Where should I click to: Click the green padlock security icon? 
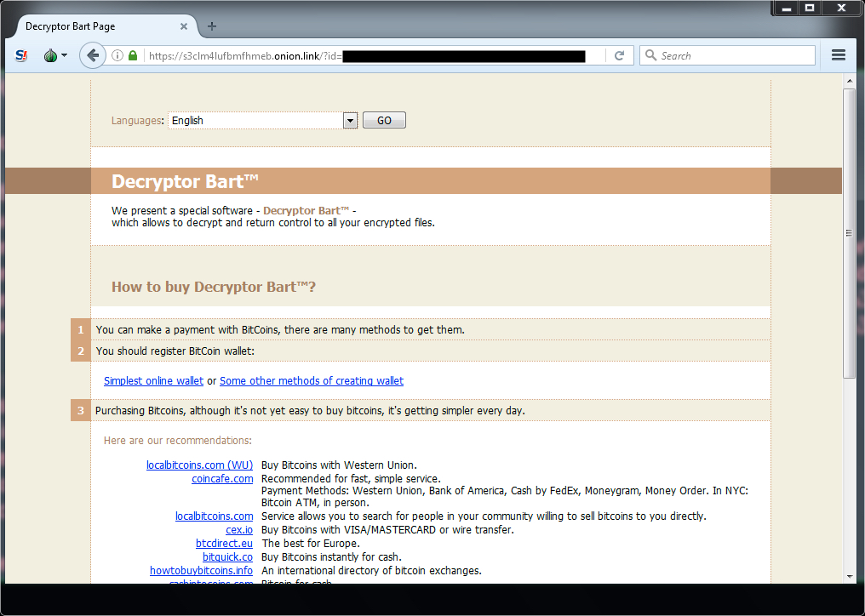click(x=133, y=55)
